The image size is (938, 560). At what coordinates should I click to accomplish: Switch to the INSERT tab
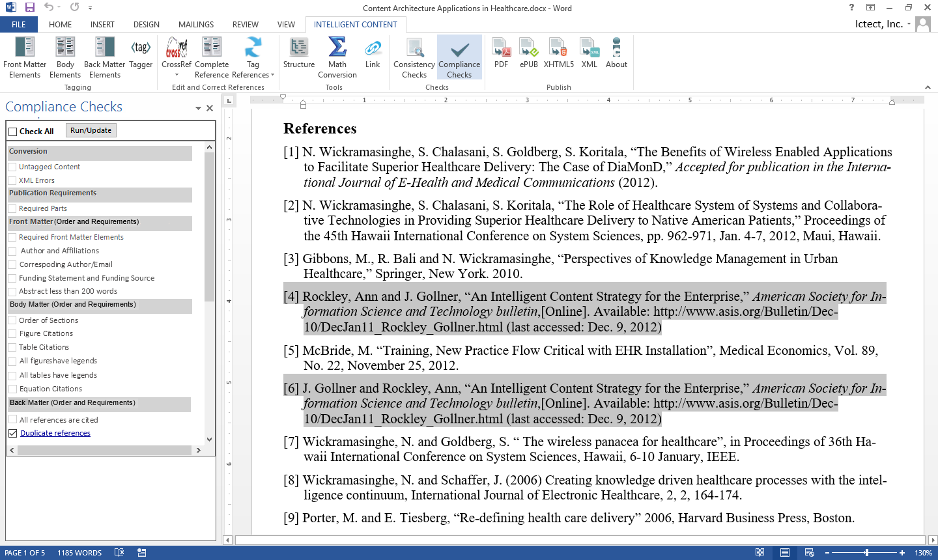[102, 24]
